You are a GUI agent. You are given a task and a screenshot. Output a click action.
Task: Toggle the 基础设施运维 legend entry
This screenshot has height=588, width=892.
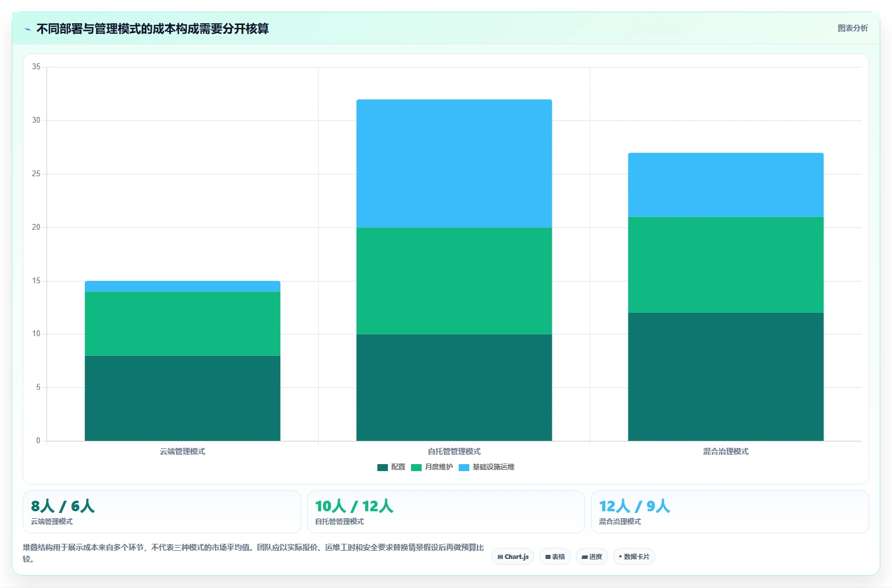[487, 467]
